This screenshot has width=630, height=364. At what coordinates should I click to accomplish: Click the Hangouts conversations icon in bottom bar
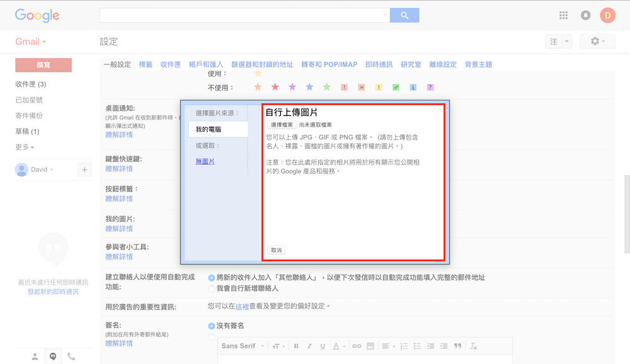coord(53,356)
